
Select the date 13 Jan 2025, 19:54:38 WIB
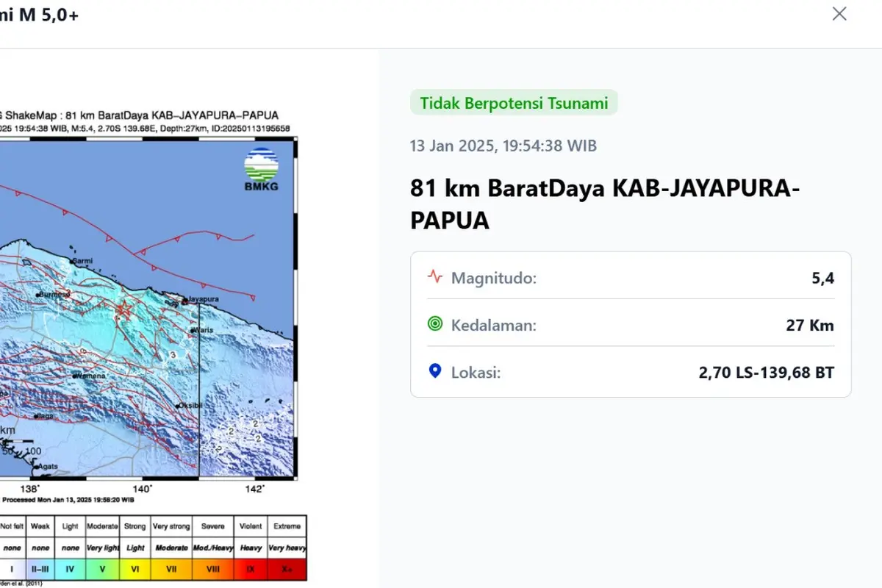pyautogui.click(x=503, y=146)
